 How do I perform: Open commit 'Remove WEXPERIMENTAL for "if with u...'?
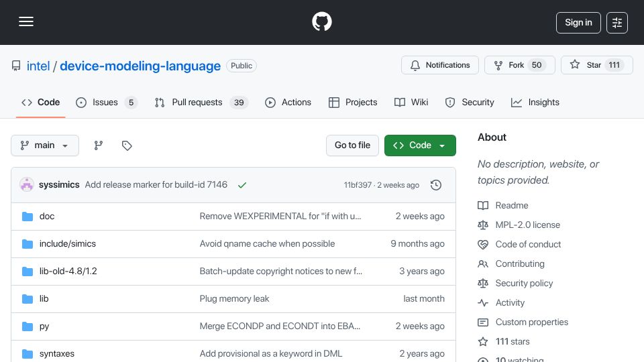point(280,217)
